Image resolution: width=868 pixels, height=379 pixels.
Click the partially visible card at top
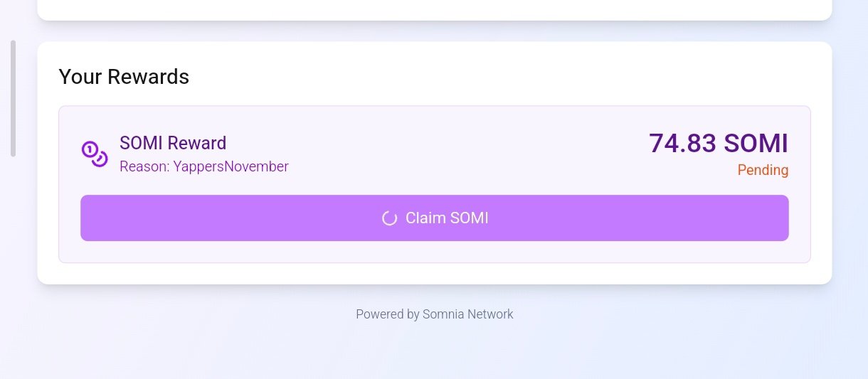point(434,9)
